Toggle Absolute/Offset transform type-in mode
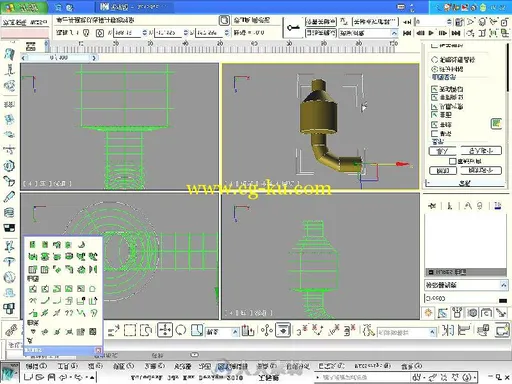The width and height of the screenshot is (512, 384). [x=100, y=33]
